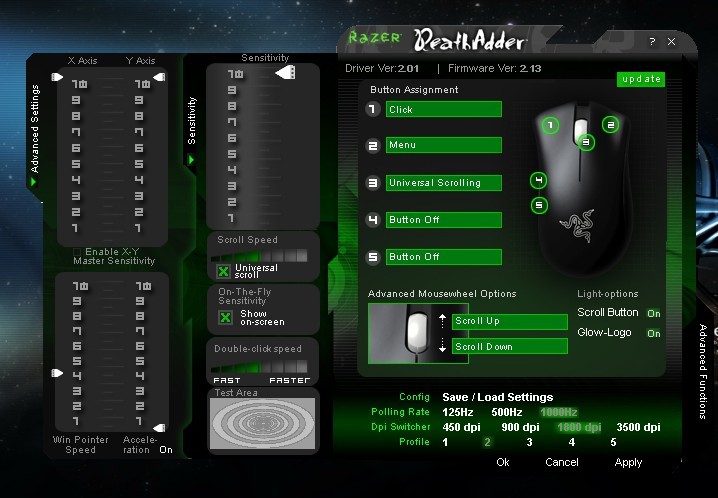This screenshot has height=498, width=718.
Task: Open button 4 Button Off dropdown
Action: (x=444, y=220)
